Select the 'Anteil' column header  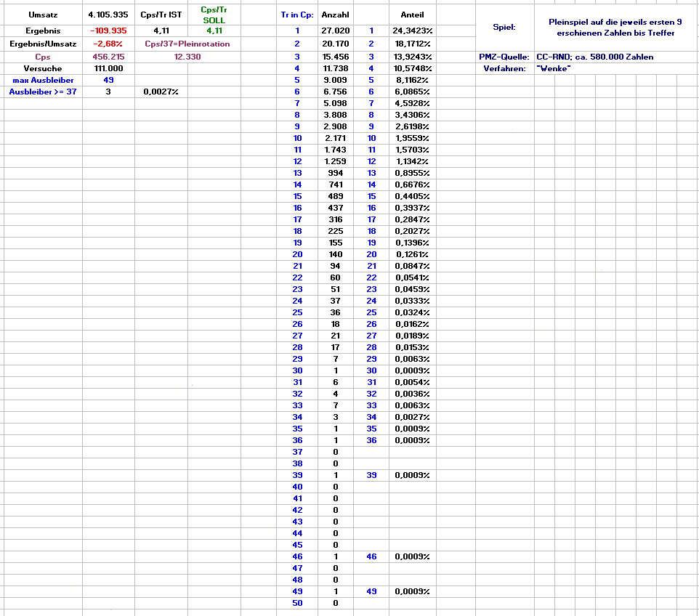pos(413,15)
